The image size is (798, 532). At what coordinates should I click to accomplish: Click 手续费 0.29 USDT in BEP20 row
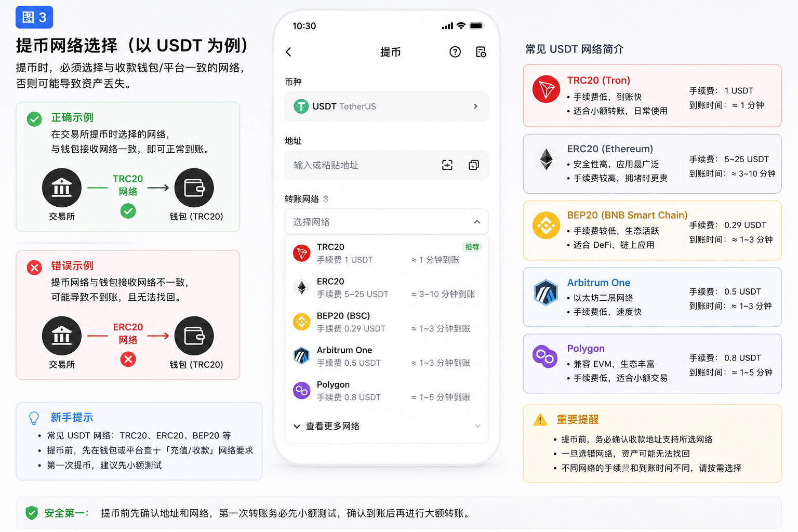tap(351, 328)
